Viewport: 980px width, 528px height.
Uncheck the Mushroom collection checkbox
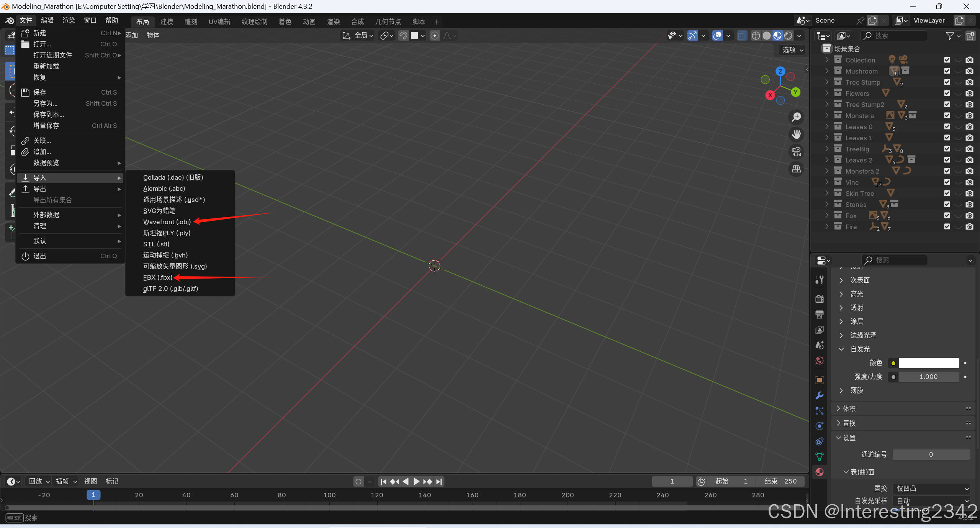(x=947, y=71)
